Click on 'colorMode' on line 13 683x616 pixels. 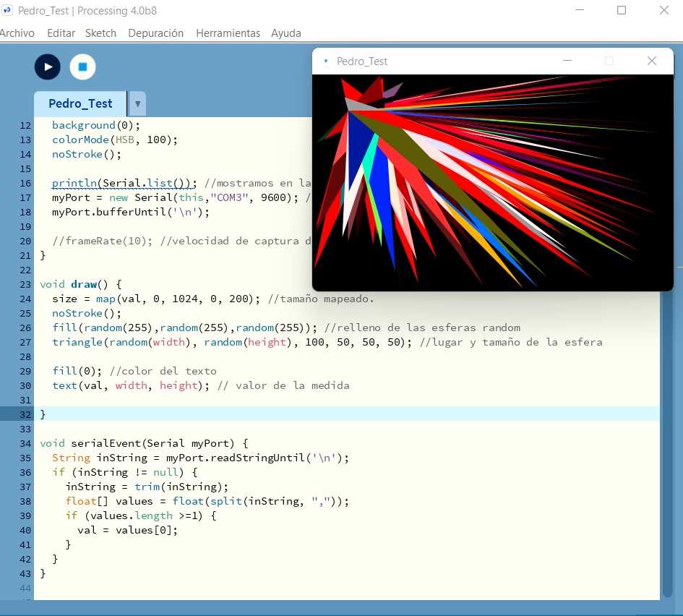[x=80, y=140]
